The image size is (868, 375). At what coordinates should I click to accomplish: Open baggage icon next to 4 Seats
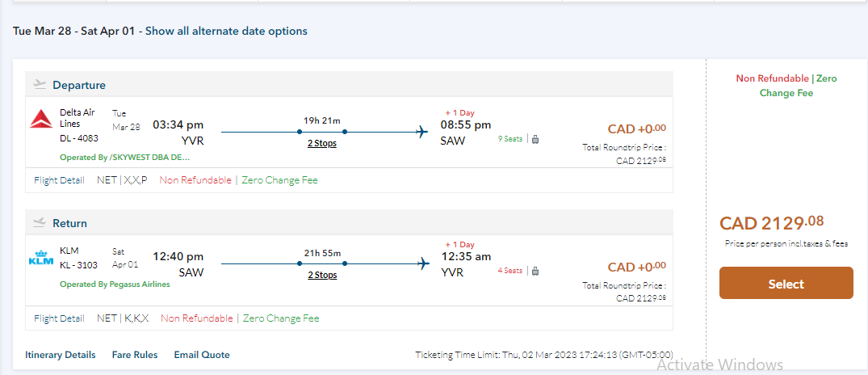click(x=535, y=271)
